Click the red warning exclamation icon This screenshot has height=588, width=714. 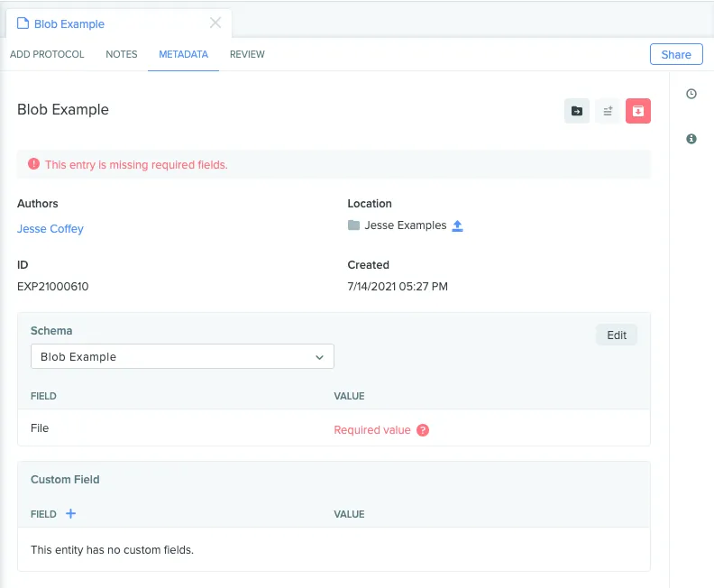click(x=33, y=164)
